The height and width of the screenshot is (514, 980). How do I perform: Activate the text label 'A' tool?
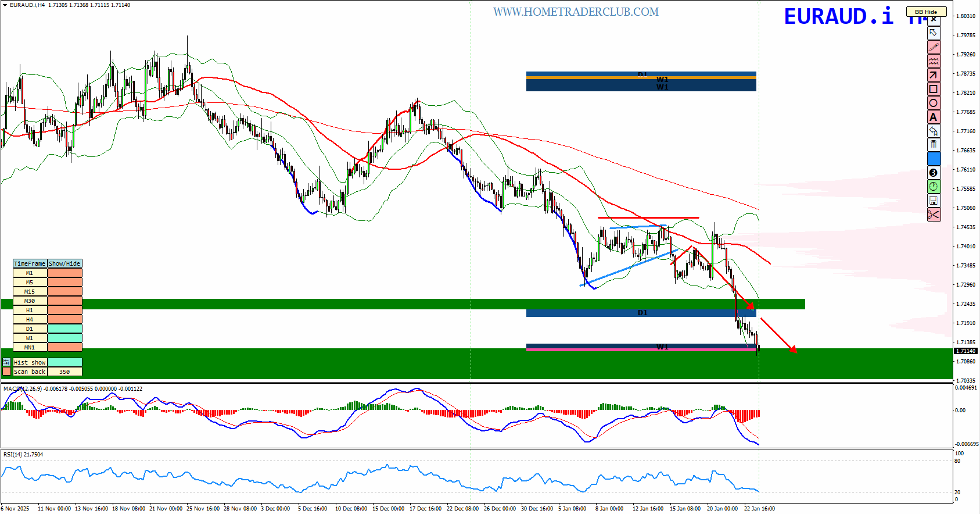(934, 117)
